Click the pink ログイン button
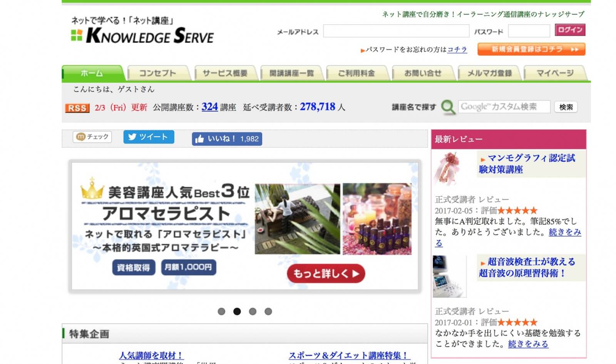 570,30
